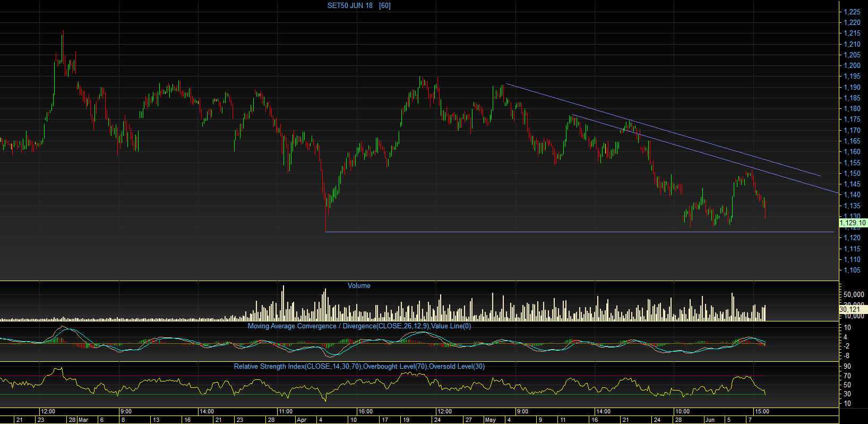Select the "16:00" time label on time axis
Screen dimensions: 868x424
(365, 411)
